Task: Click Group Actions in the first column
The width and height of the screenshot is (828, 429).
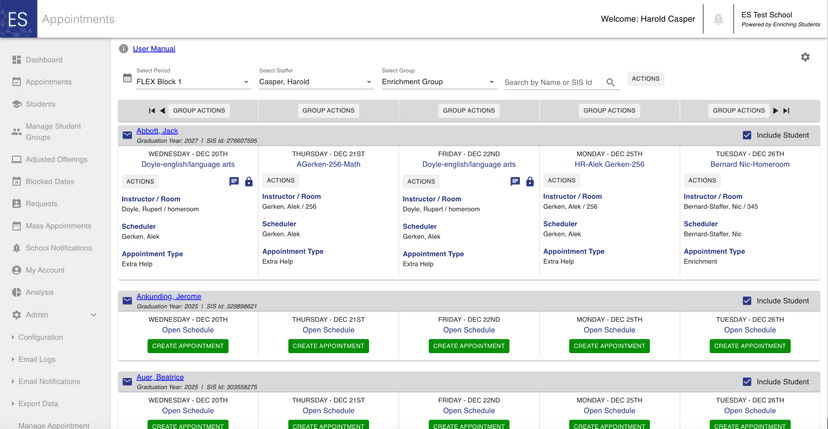Action: [199, 110]
